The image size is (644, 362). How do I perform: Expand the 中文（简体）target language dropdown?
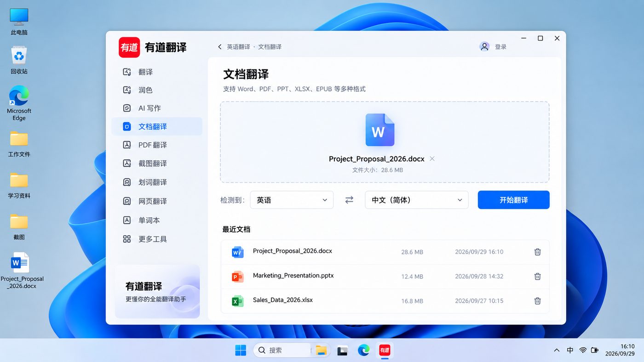417,200
